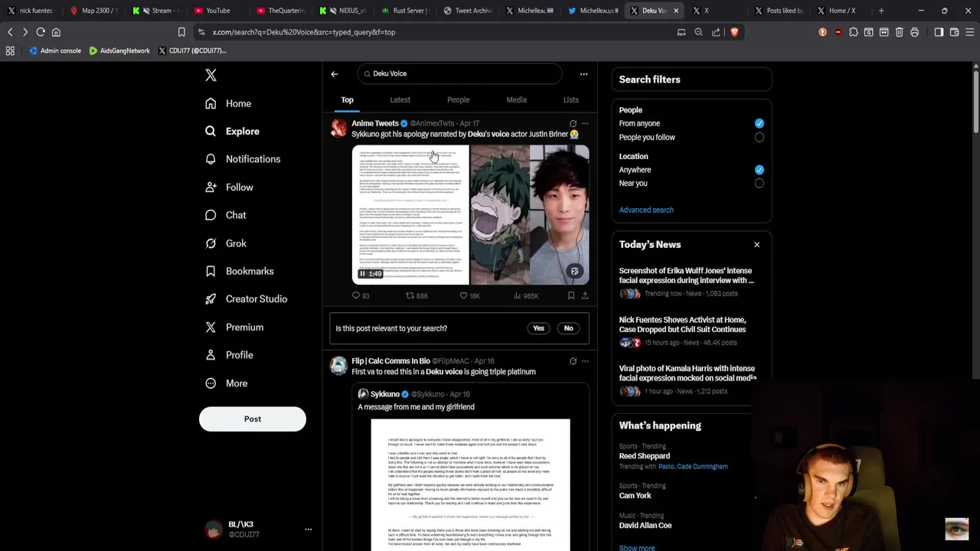Answer Yes to relevance question

(538, 328)
